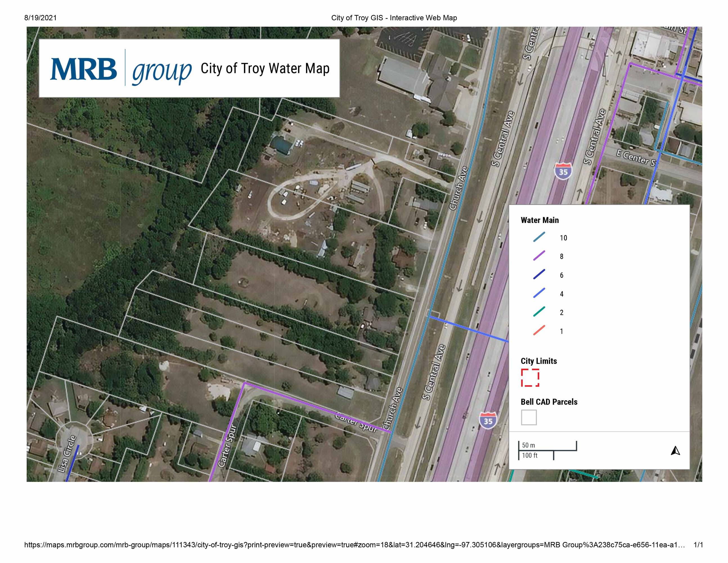728x563 pixels.
Task: Click the map URL in the footer
Action: pyautogui.click(x=354, y=545)
